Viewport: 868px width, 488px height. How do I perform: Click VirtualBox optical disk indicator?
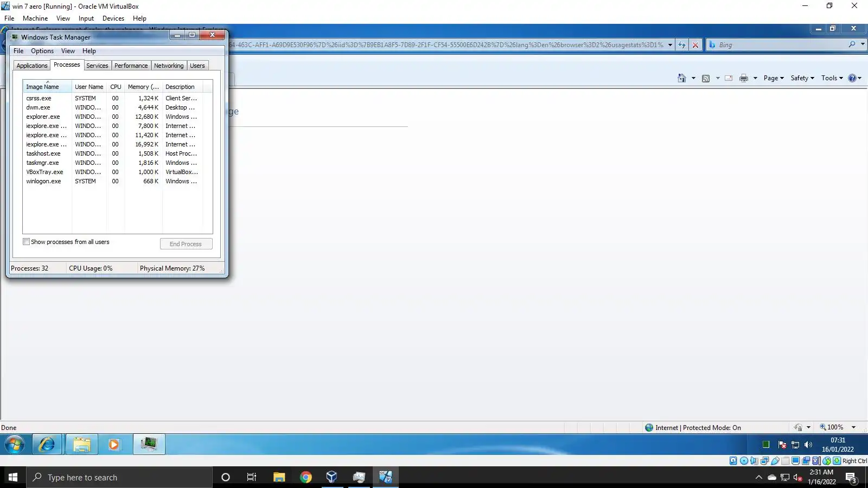(x=744, y=461)
